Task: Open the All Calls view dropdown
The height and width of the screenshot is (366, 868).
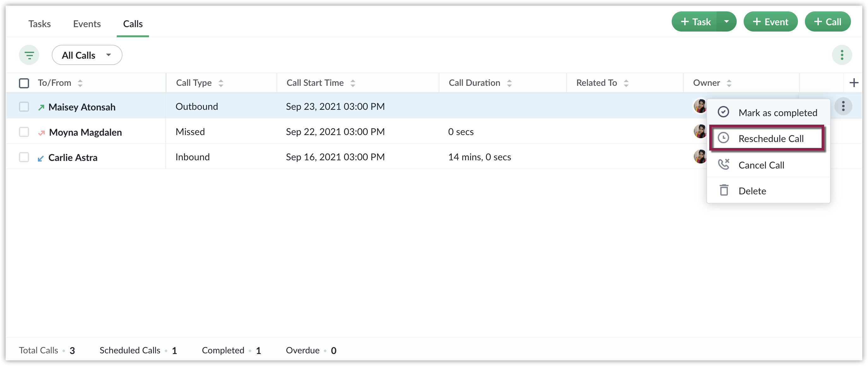Action: [x=87, y=55]
